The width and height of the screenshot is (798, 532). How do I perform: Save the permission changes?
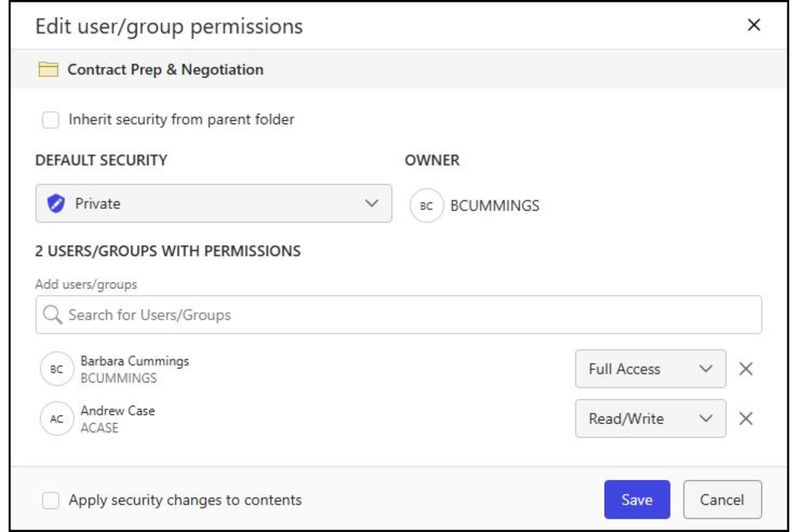637,500
